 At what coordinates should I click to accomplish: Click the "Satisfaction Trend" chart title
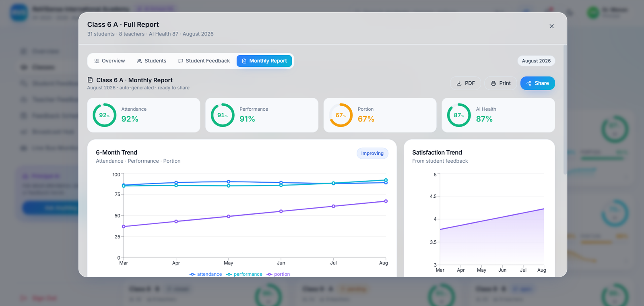[437, 152]
